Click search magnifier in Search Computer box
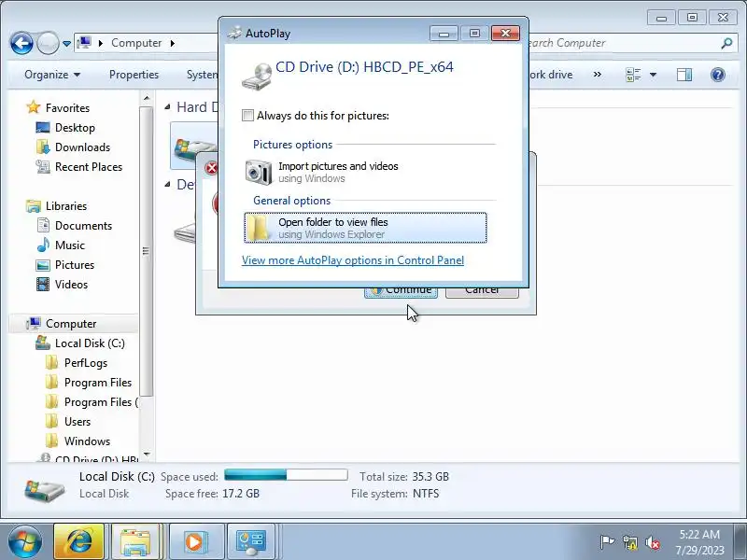The image size is (747, 560). click(726, 43)
